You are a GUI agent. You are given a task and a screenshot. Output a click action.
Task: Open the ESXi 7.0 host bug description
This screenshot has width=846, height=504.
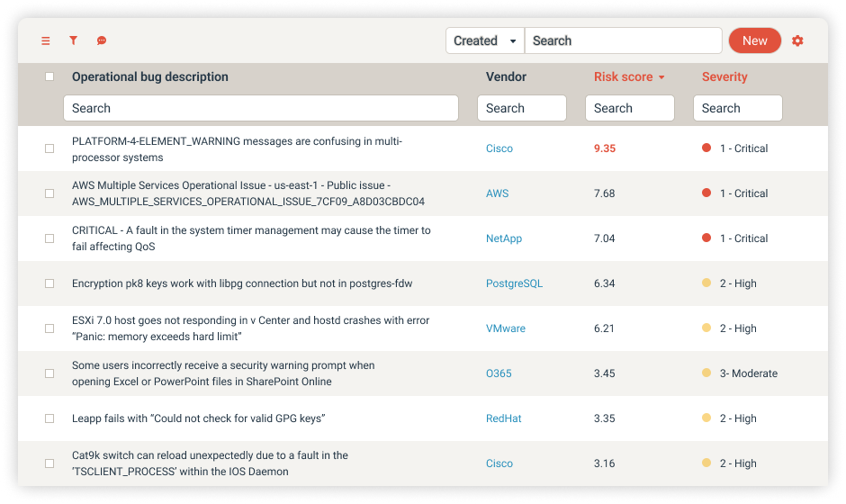coord(251,328)
